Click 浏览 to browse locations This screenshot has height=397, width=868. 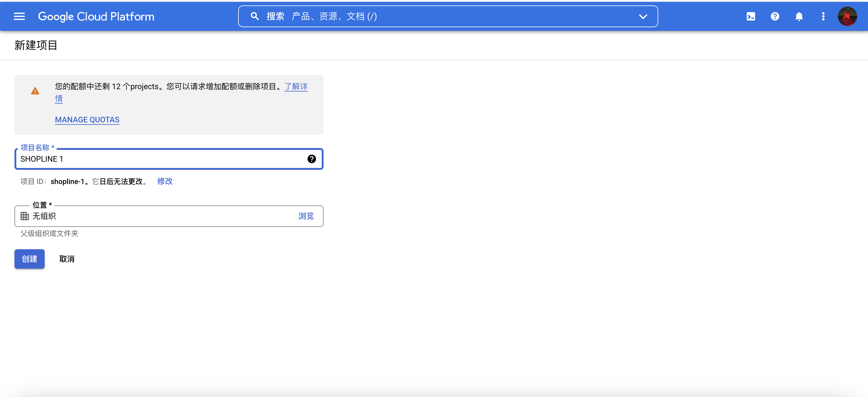(x=306, y=216)
